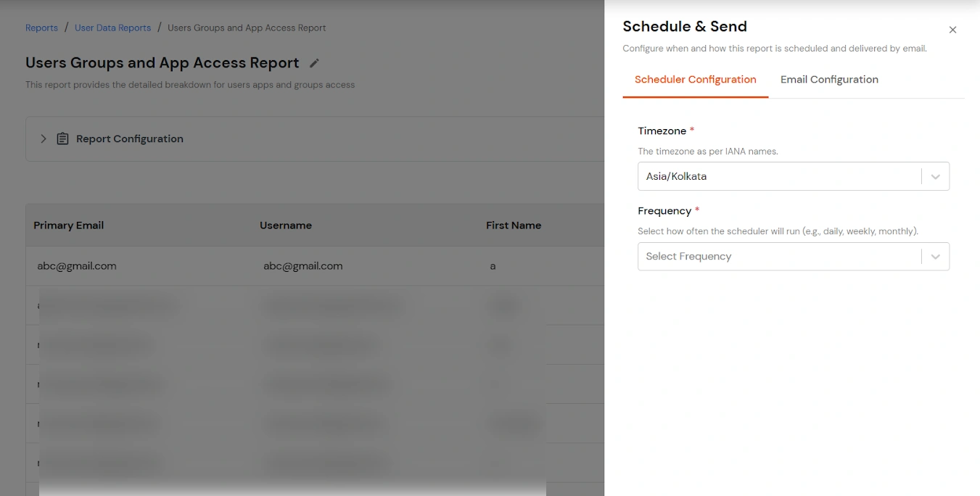This screenshot has height=496, width=980.
Task: Select the Scheduler Configuration tab
Action: [x=695, y=79]
